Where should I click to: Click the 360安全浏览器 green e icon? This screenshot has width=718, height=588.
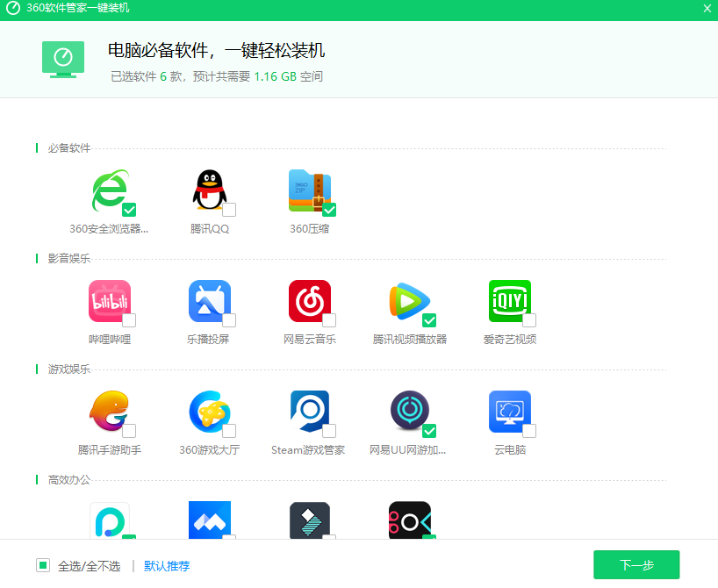pyautogui.click(x=110, y=190)
